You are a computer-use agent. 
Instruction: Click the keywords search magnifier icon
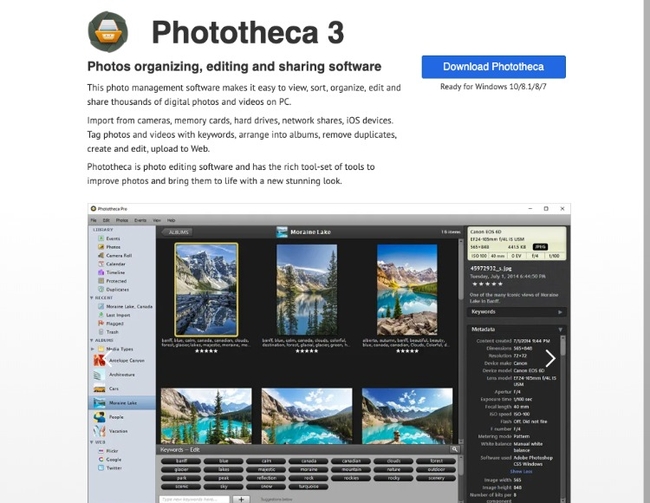454,449
